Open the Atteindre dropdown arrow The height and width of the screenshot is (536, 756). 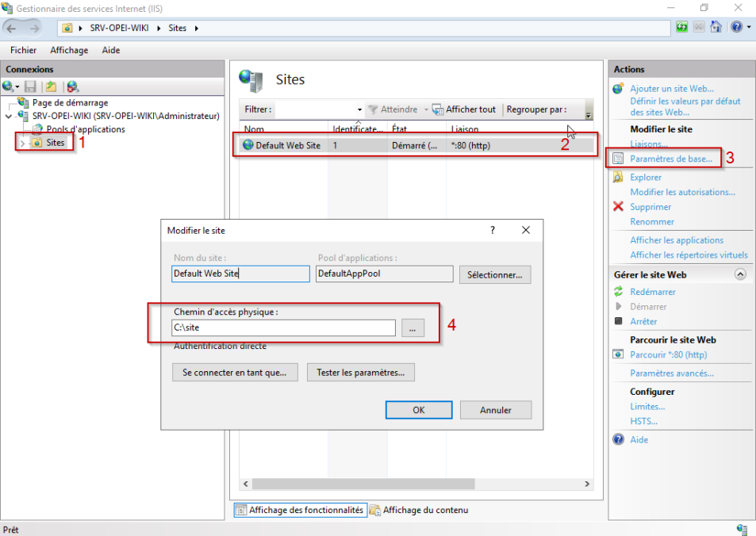pyautogui.click(x=426, y=109)
